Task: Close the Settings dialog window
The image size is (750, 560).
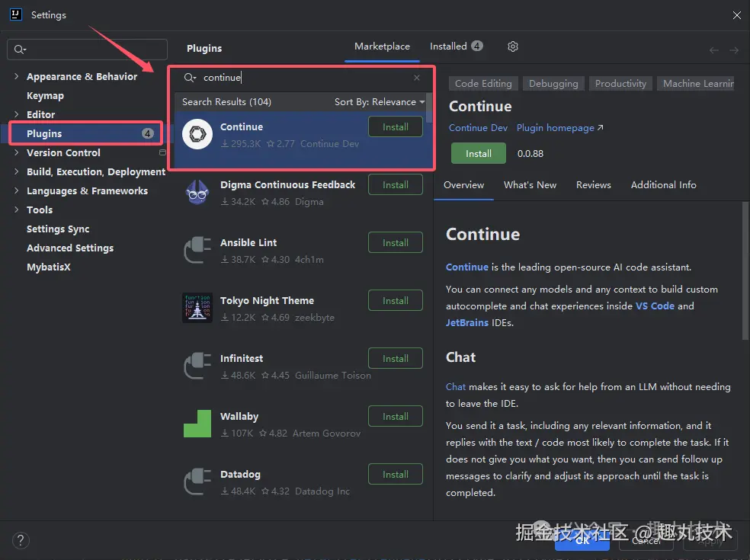Action: (736, 15)
